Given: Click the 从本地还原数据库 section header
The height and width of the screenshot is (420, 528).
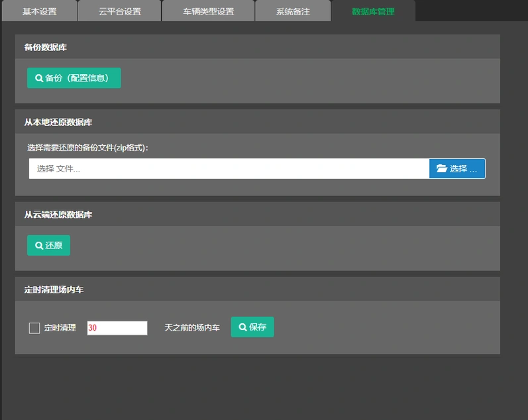Looking at the screenshot, I should (x=258, y=122).
